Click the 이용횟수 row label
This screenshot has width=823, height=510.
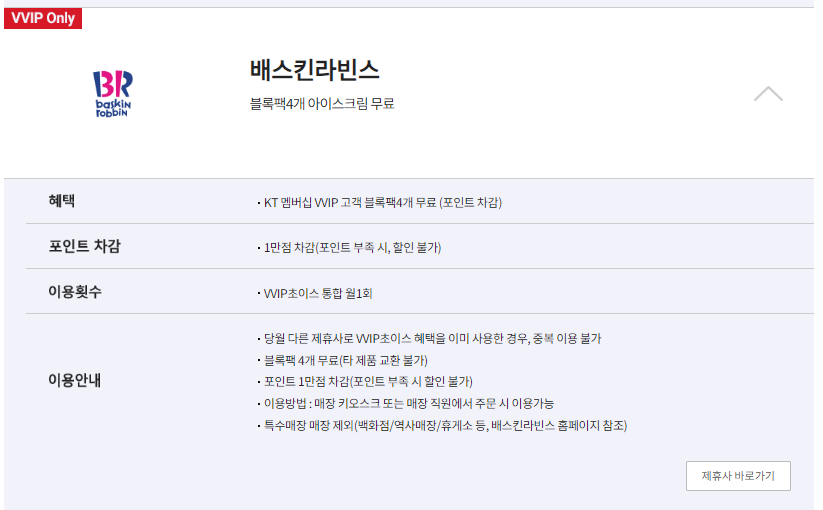click(x=75, y=291)
